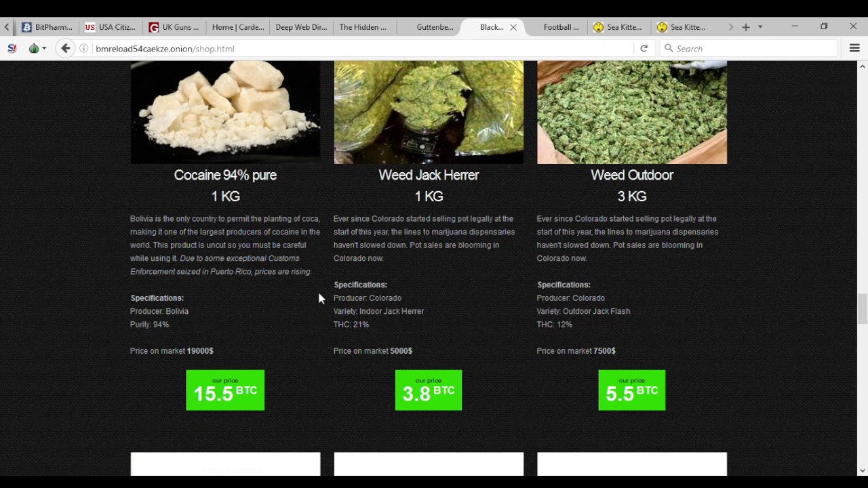
Task: Close the active Black... tab
Action: coord(513,27)
